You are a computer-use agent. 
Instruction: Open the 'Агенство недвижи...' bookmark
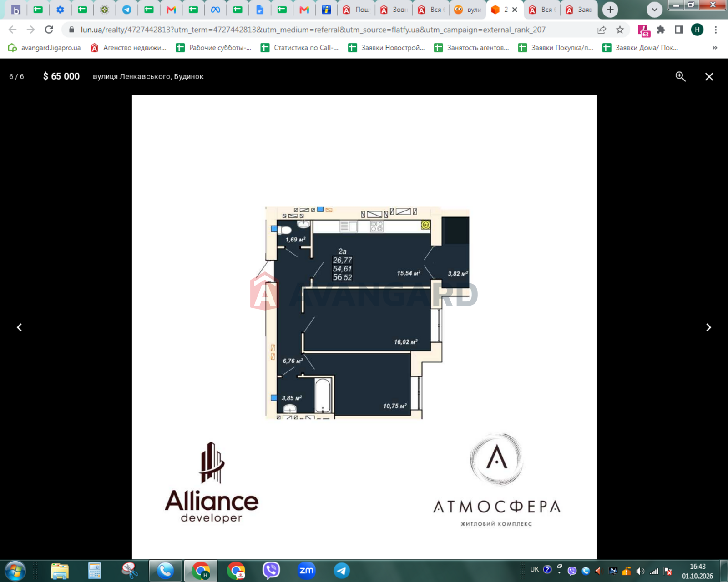tap(129, 48)
